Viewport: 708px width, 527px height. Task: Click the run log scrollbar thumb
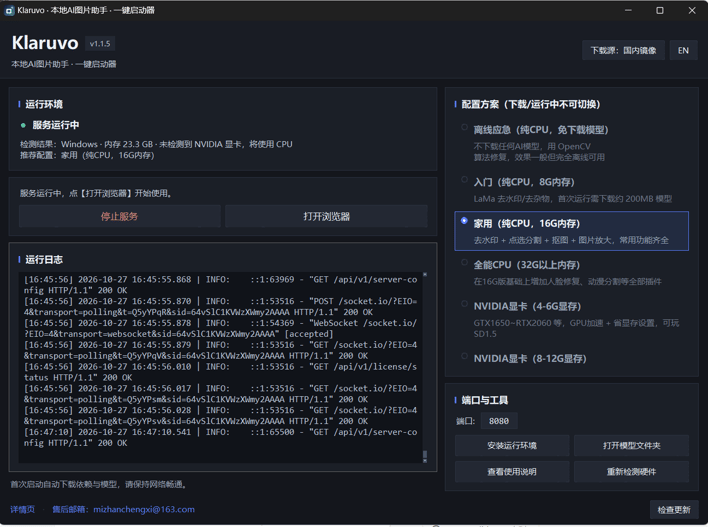click(425, 454)
